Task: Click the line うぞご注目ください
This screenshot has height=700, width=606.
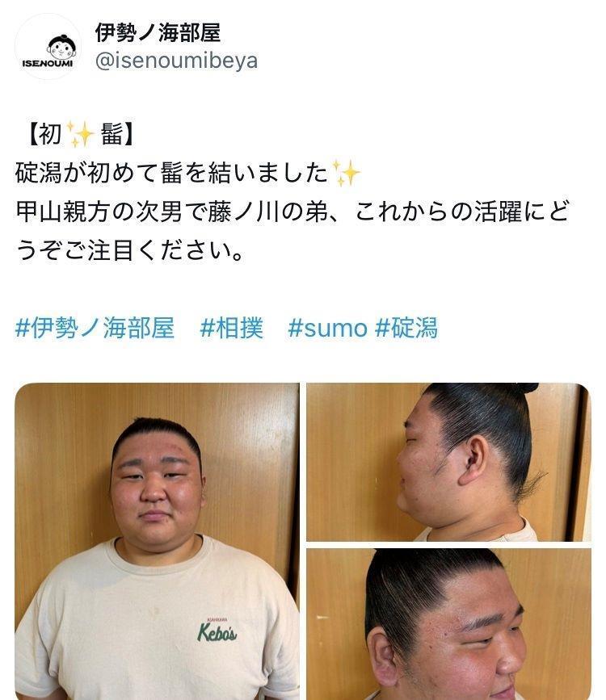Action: coord(130,249)
